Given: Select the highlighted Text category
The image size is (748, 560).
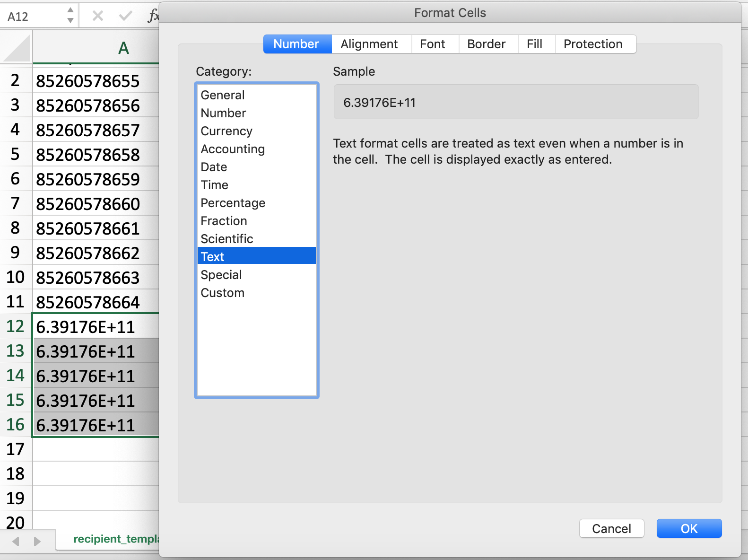Looking at the screenshot, I should pos(257,256).
